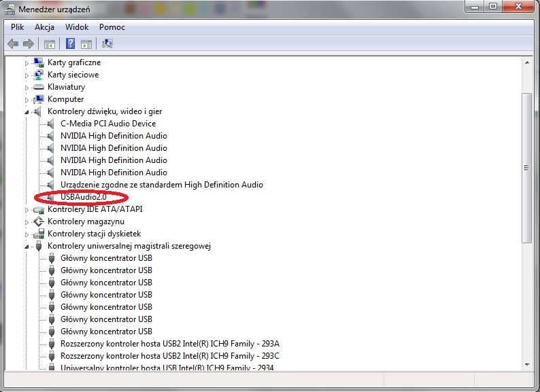Click the 293C USB2 controller plug icon
The height and width of the screenshot is (392, 540).
(x=52, y=356)
